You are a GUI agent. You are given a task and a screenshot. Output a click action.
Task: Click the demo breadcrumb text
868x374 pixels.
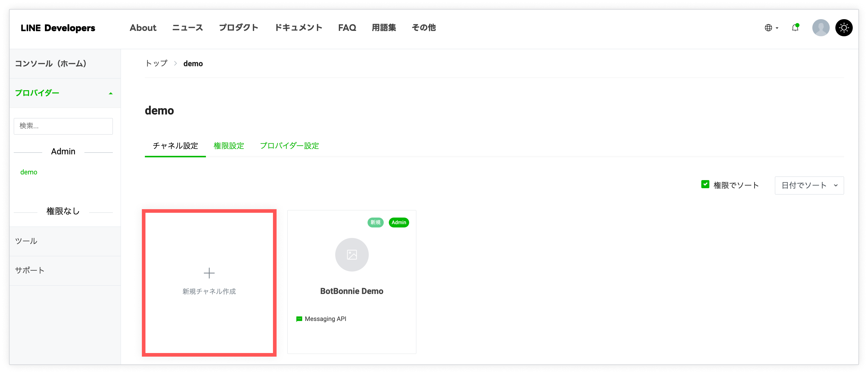pos(193,64)
